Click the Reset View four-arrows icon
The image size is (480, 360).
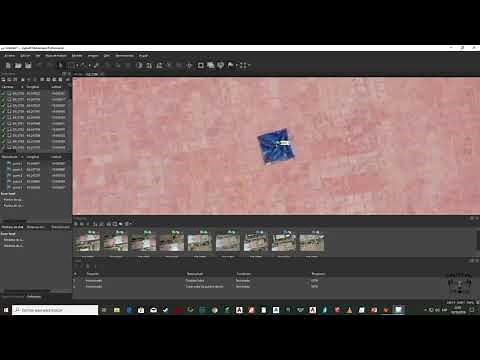[x=243, y=65]
